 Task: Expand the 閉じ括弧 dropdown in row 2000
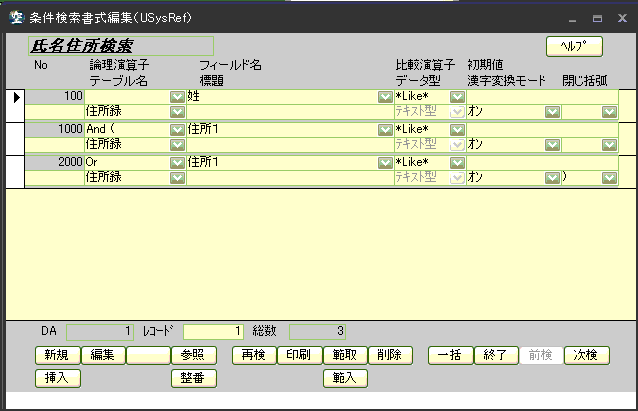click(609, 178)
